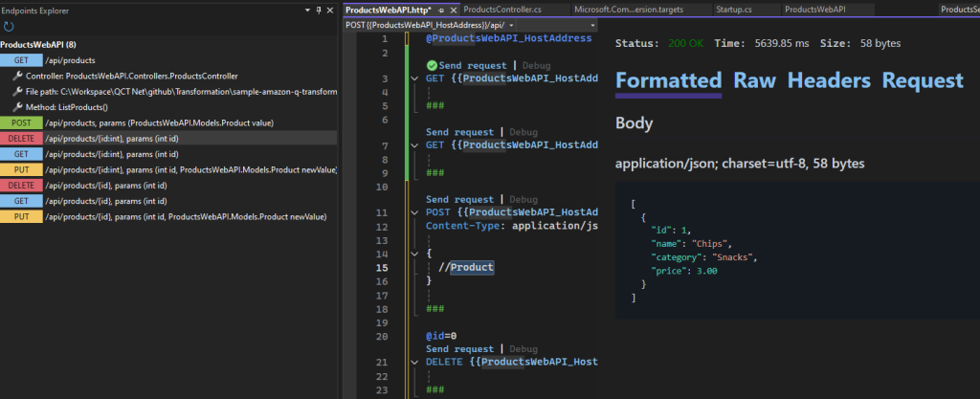The image size is (980, 399).
Task: Switch to the Headers response tab
Action: tap(829, 80)
